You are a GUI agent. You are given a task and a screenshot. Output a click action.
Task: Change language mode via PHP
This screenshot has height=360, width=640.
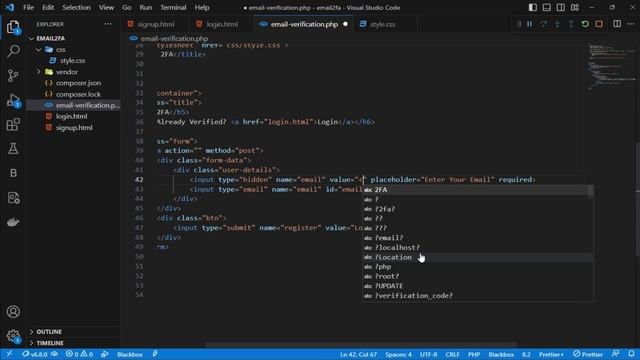point(474,354)
